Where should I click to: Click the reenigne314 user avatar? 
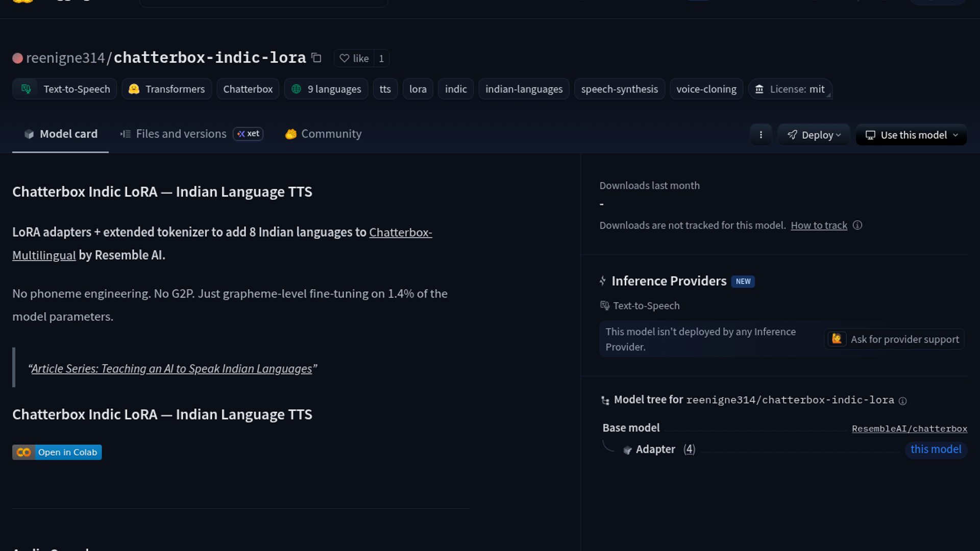tap(17, 58)
